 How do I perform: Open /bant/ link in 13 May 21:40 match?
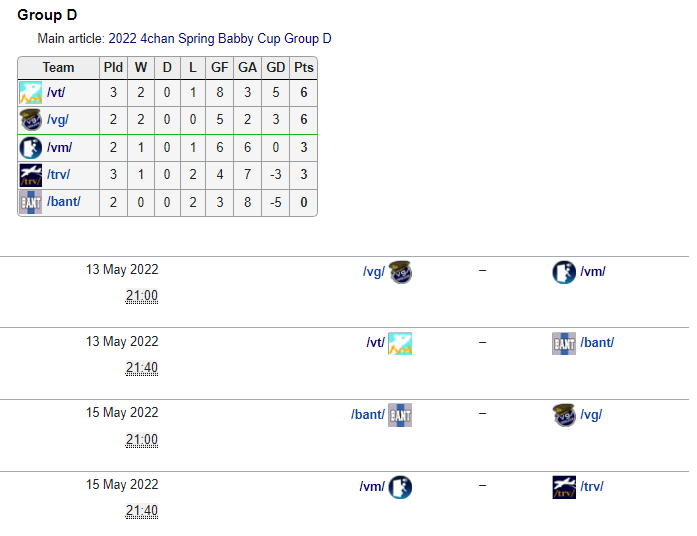click(x=597, y=343)
